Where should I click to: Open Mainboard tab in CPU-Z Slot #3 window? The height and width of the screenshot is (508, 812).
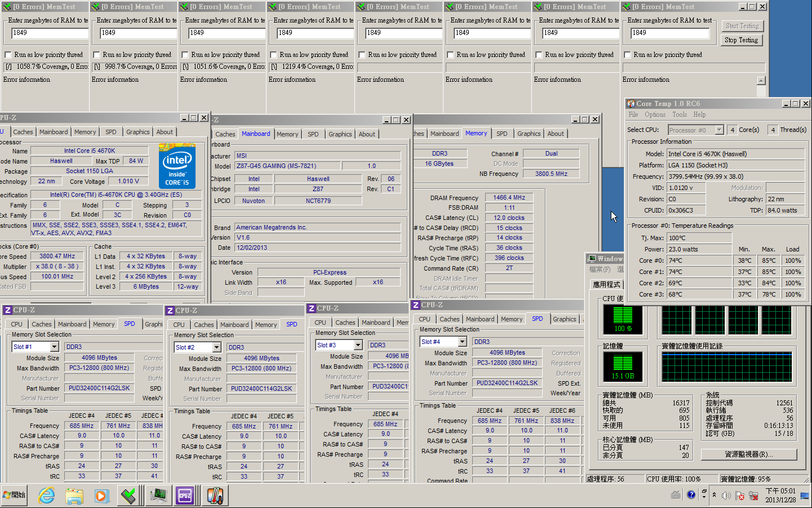pos(376,323)
